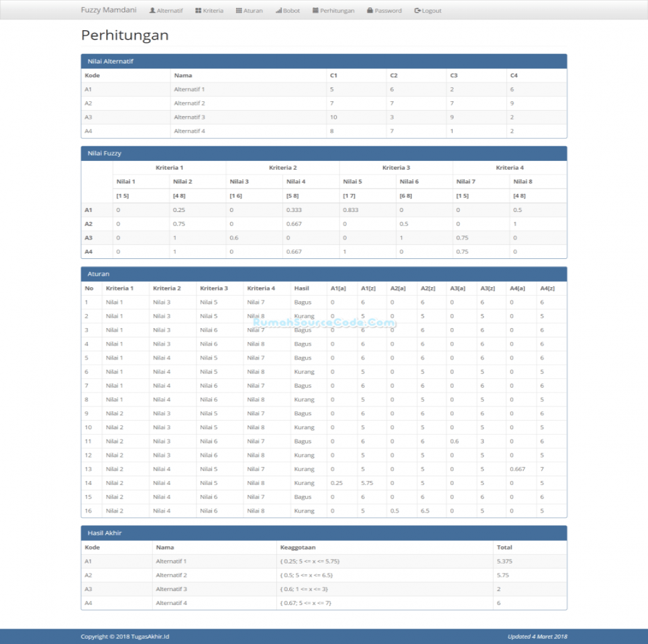Screen dimensions: 648x644
Task: Click the Nilai Fuzzy panel header
Action: coord(323,154)
